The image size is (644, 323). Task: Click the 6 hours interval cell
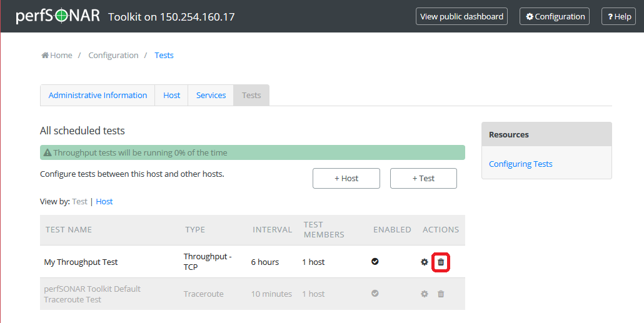pos(265,262)
